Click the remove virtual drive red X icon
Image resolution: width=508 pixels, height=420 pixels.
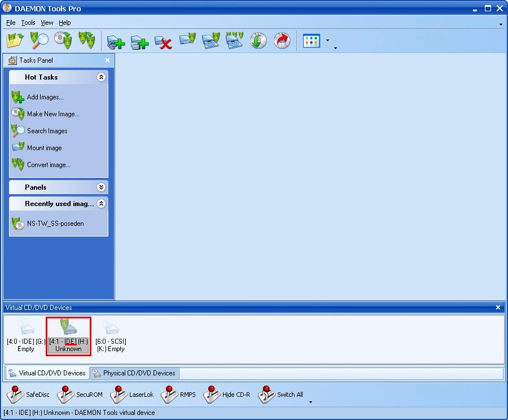click(163, 42)
